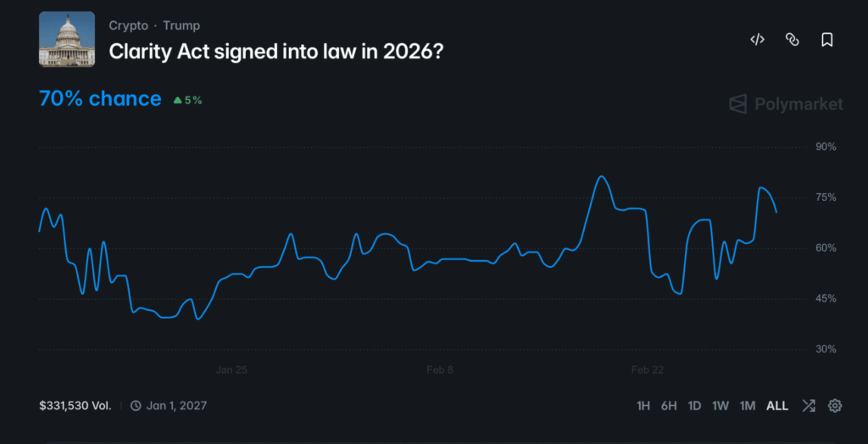Click the embed code icon

tap(758, 40)
